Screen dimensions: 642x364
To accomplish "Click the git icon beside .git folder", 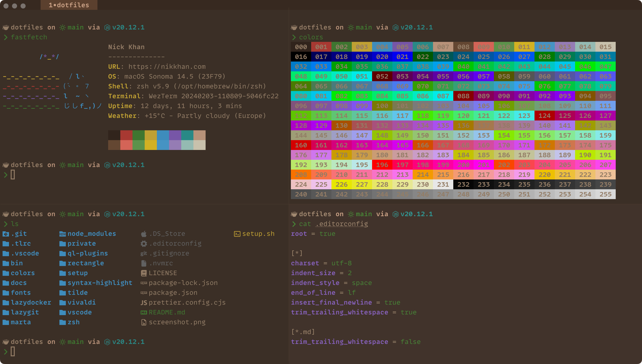I will tap(6, 234).
